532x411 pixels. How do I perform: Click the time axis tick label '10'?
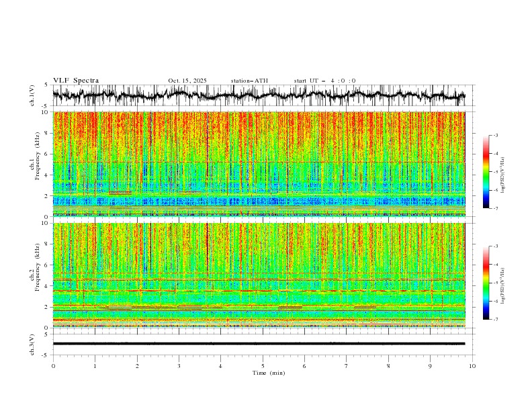tap(472, 366)
